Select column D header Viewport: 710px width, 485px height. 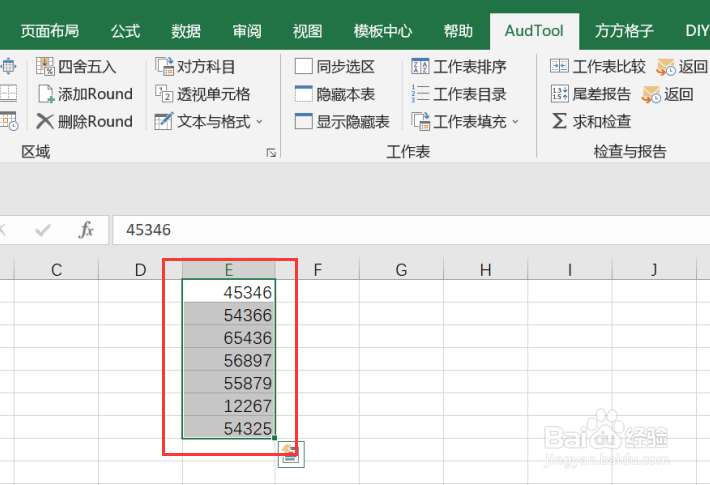point(140,269)
